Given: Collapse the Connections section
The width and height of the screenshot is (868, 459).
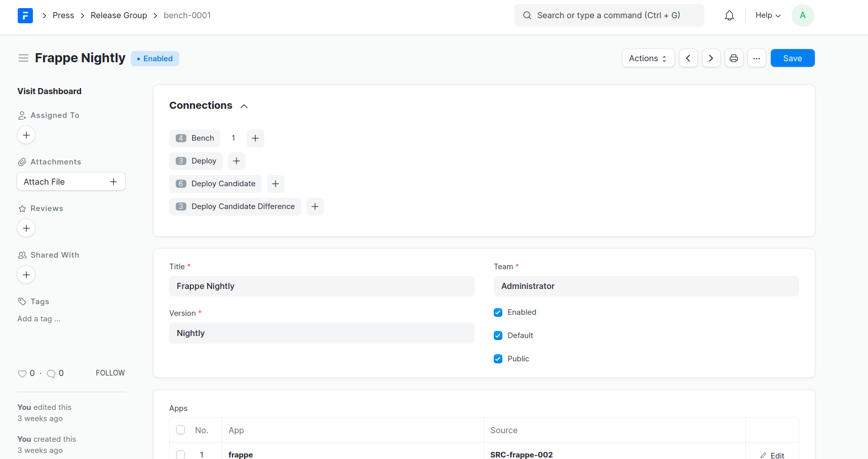Looking at the screenshot, I should pos(244,106).
